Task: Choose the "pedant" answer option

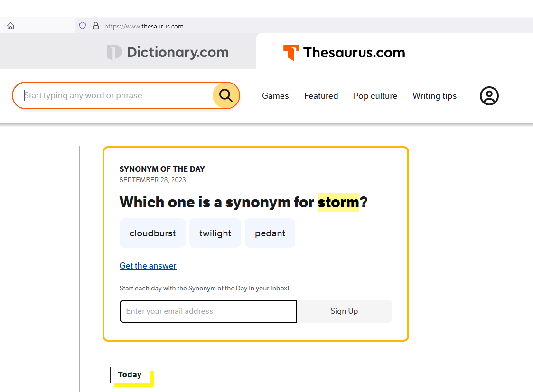Action: 270,233
